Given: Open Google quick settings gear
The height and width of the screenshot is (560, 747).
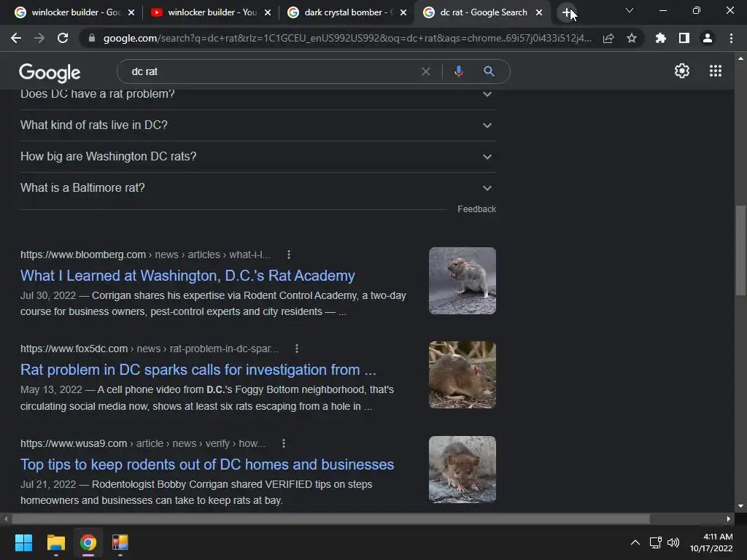Looking at the screenshot, I should 682,71.
